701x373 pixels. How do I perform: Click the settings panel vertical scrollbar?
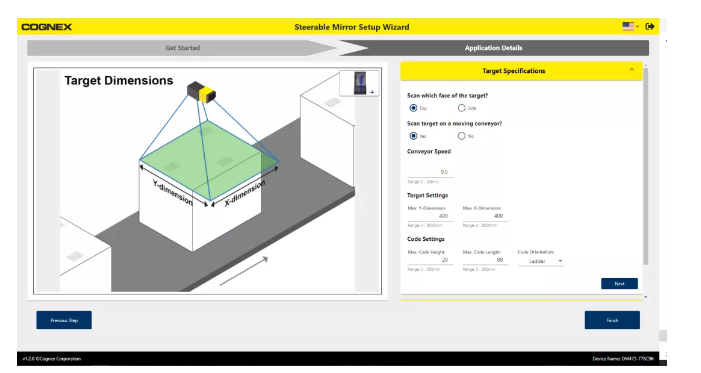click(x=646, y=165)
